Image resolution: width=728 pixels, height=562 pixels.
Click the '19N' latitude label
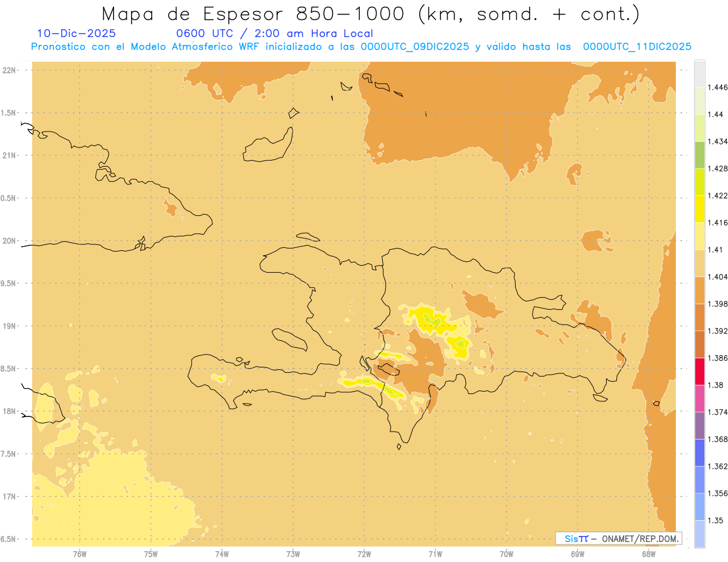tap(9, 326)
